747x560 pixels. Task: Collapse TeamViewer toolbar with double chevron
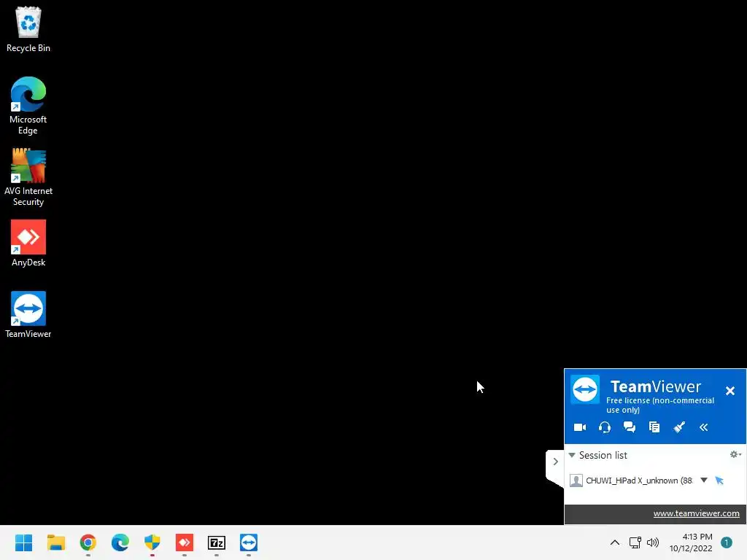(704, 427)
